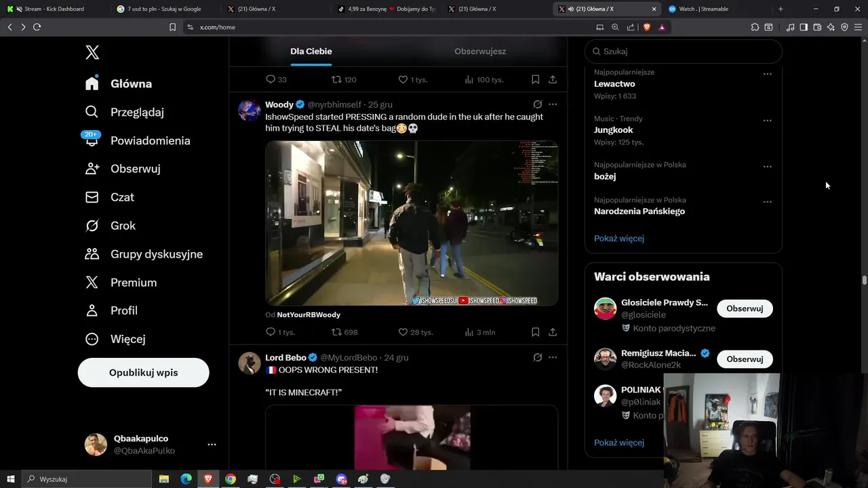
Task: Switch to 4,99 za Benzynę TikTok tab
Action: (387, 9)
